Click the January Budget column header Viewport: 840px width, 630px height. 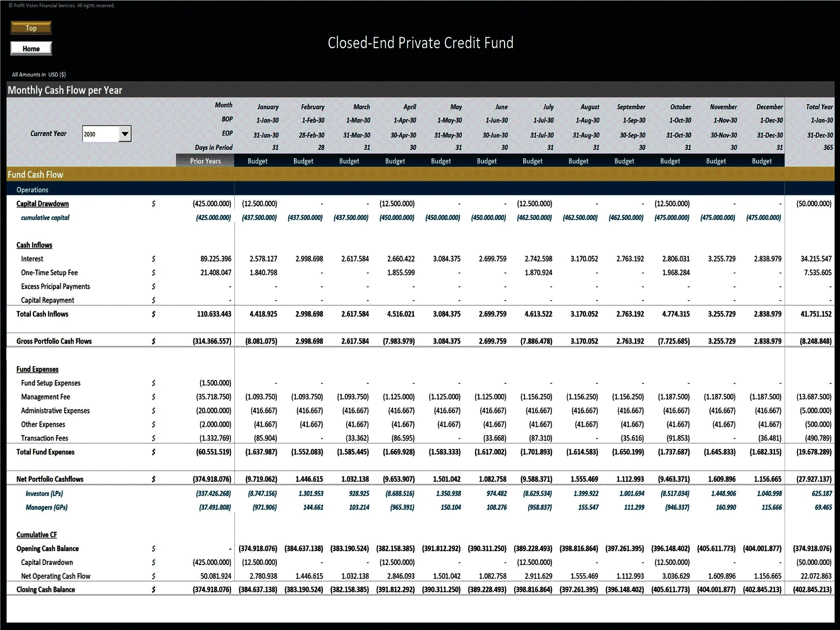point(258,161)
